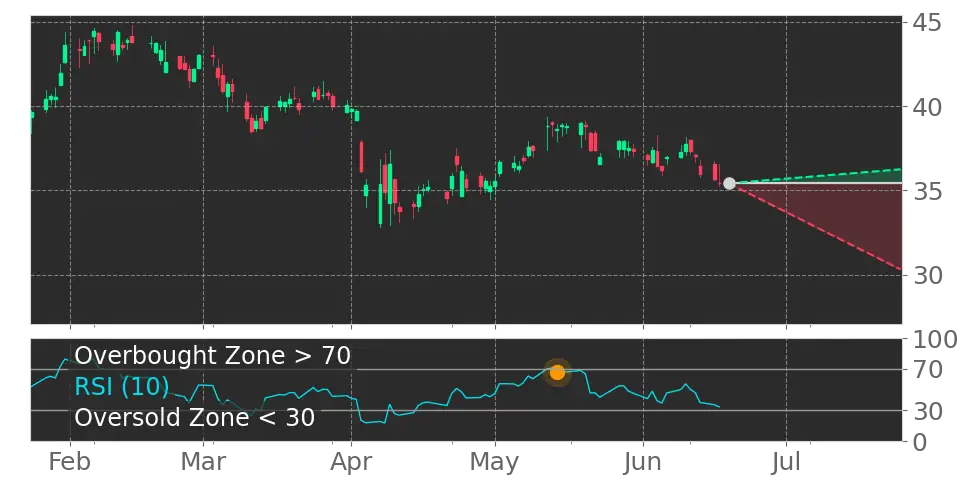This screenshot has height=486, width=972.
Task: Click the price axis value 40
Action: click(x=927, y=107)
